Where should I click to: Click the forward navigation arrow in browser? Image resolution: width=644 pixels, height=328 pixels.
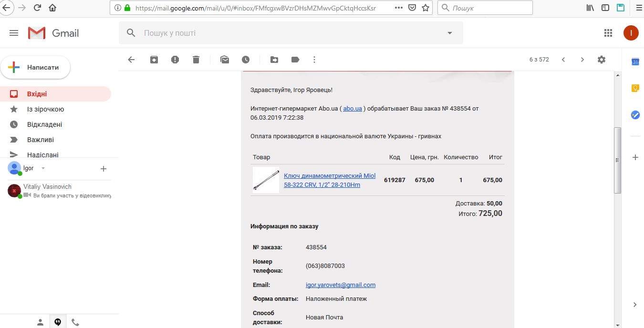click(22, 8)
